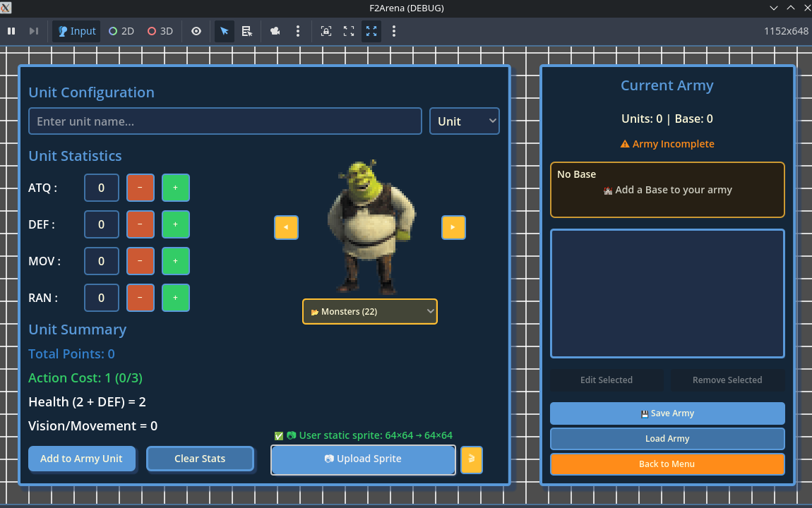
Task: Toggle the keep aspect fit icon
Action: (349, 31)
